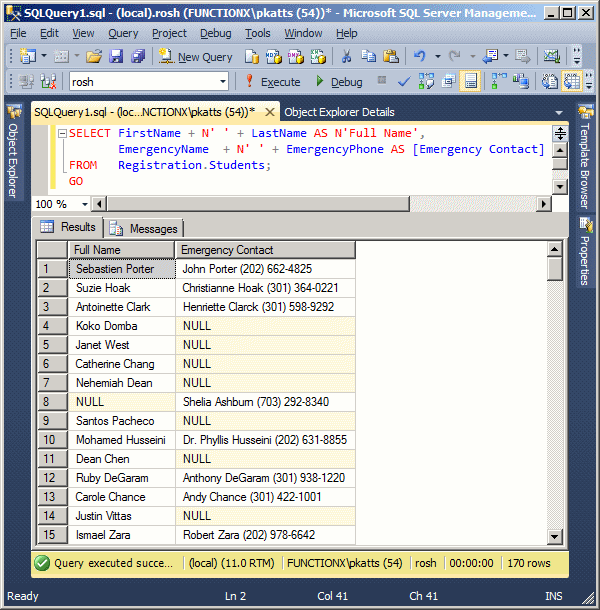Click editor horizontal scrollbar right arrow
The height and width of the screenshot is (610, 600).
coord(544,204)
